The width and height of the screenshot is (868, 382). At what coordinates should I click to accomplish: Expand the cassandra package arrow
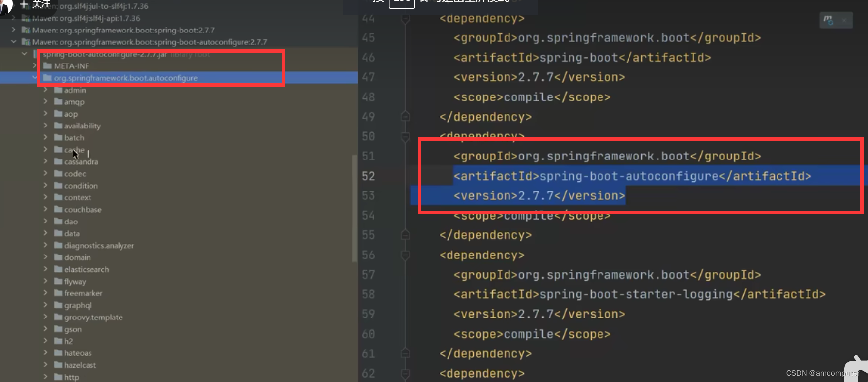coord(45,161)
